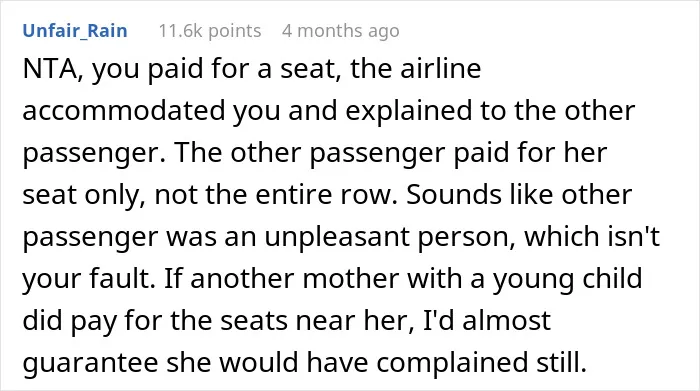Click the words young child
The height and width of the screenshot is (391, 700).
[567, 279]
